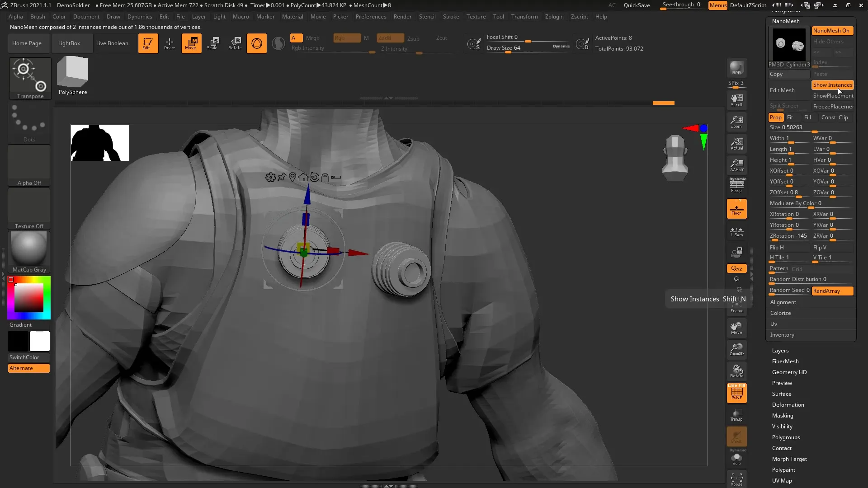
Task: Toggle the Floor grid icon
Action: [x=736, y=209]
